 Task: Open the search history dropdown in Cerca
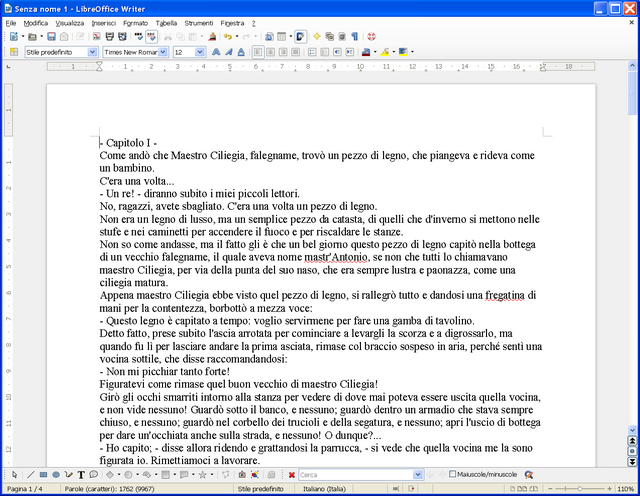418,475
